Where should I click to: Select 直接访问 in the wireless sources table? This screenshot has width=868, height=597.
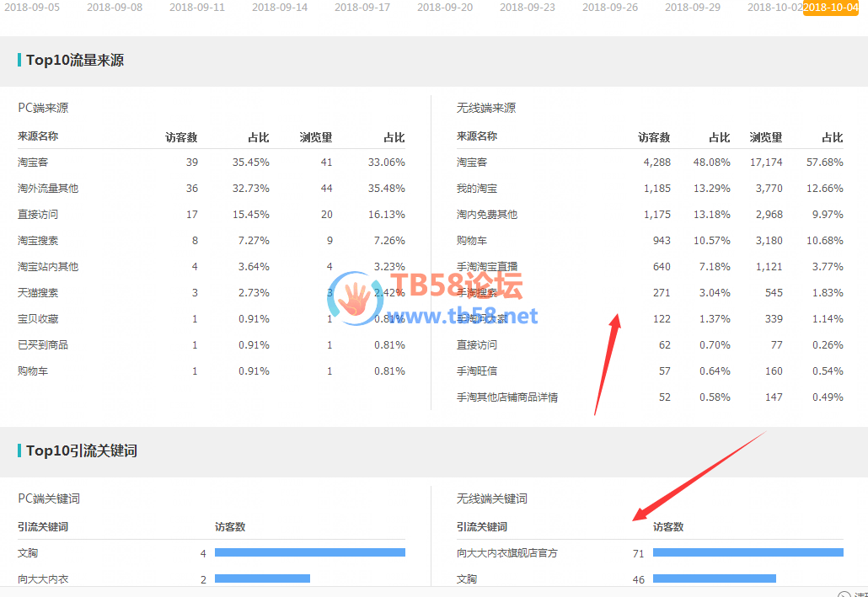(x=477, y=345)
